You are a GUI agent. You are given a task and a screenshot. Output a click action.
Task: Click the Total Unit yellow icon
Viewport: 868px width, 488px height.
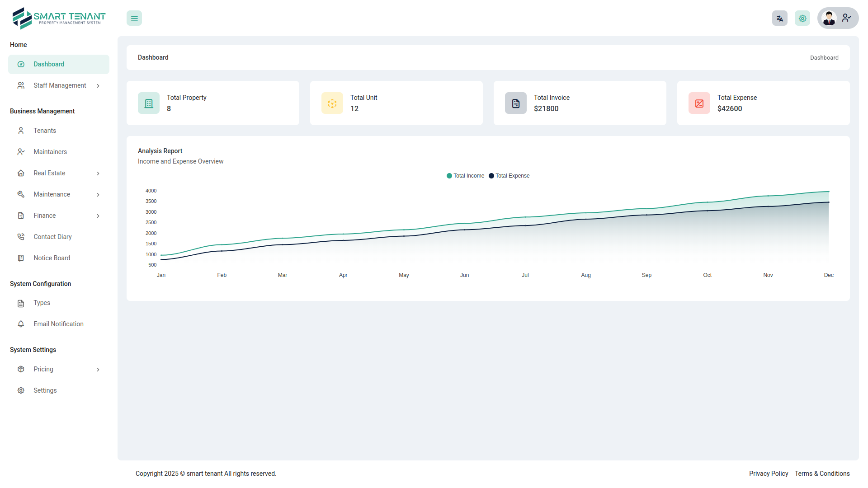[332, 103]
